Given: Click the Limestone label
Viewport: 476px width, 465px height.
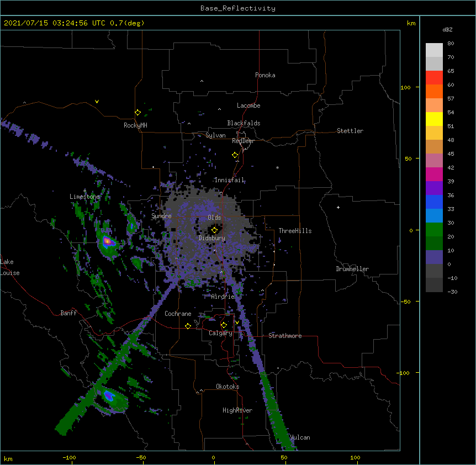Looking at the screenshot, I should (84, 197).
